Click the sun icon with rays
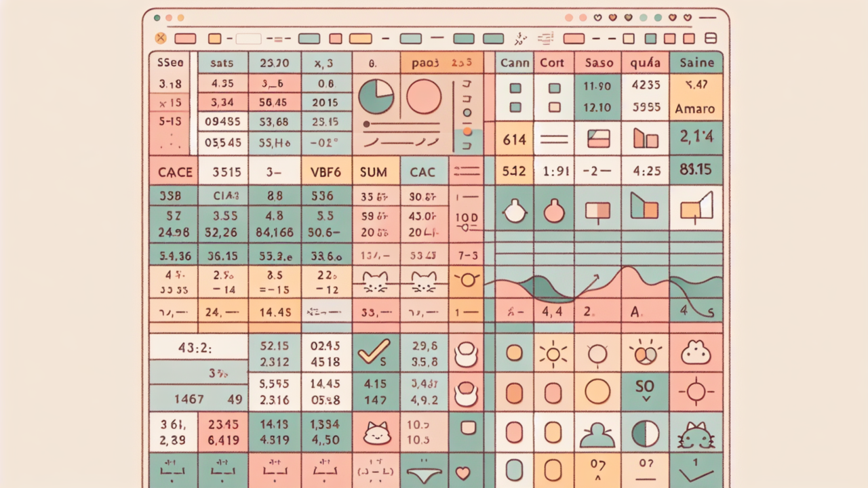868x488 pixels. pyautogui.click(x=552, y=353)
